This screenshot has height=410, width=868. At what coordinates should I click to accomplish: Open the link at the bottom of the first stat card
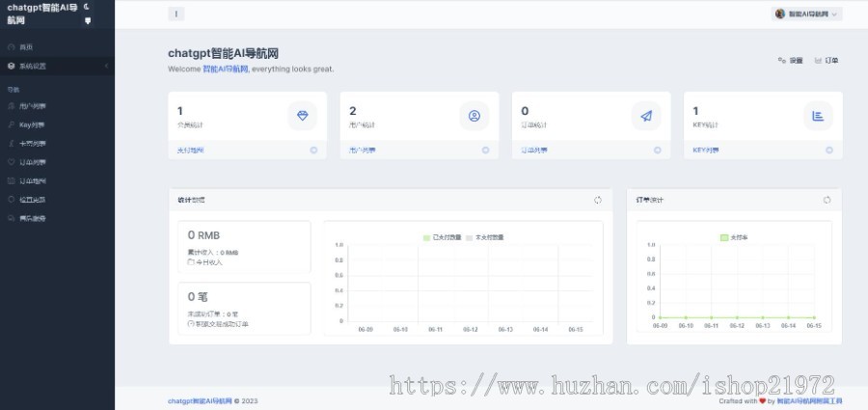tap(190, 150)
